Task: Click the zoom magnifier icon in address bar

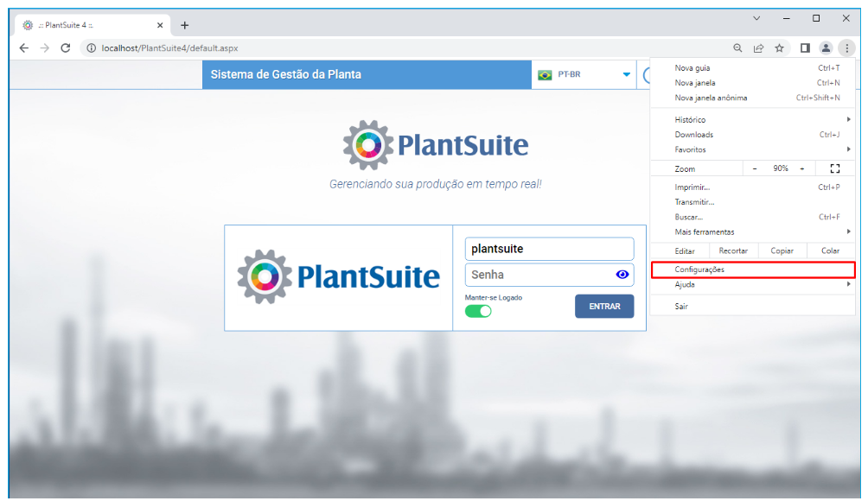Action: pyautogui.click(x=737, y=48)
